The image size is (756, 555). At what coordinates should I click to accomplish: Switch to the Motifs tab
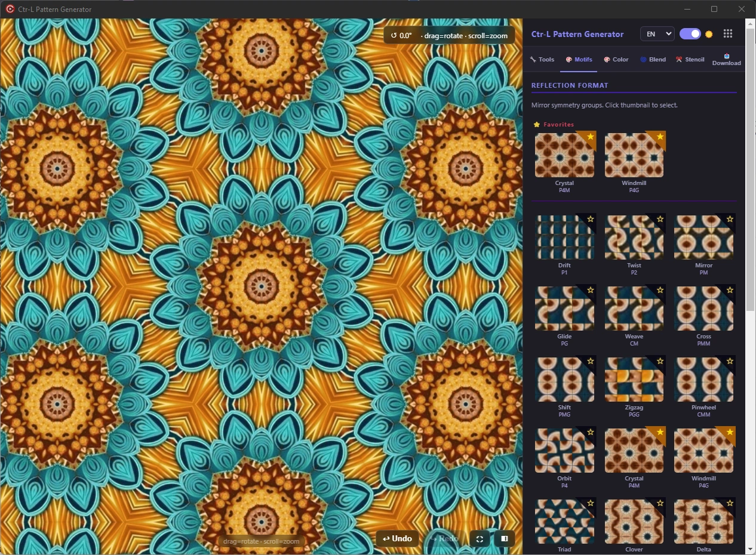[579, 60]
